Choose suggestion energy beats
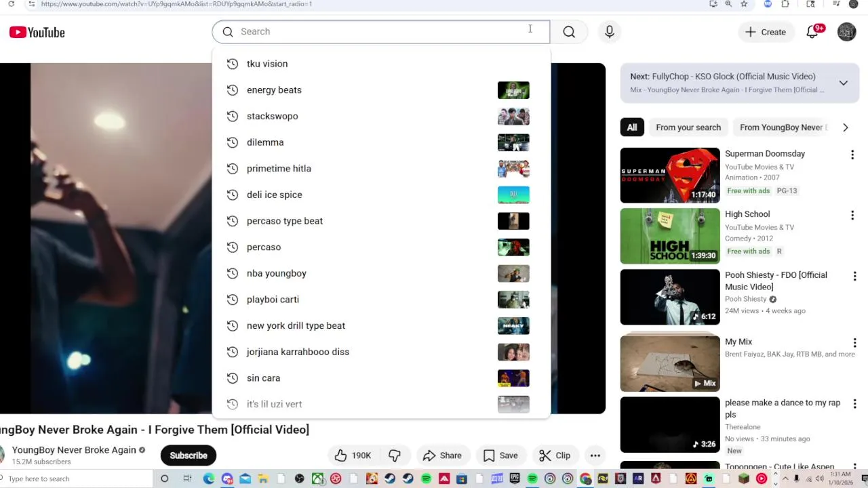Screen dimensions: 868x488 [381, 90]
